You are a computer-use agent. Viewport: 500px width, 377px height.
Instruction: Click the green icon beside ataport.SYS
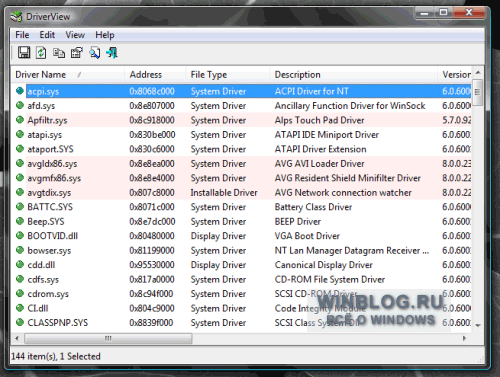click(x=20, y=148)
